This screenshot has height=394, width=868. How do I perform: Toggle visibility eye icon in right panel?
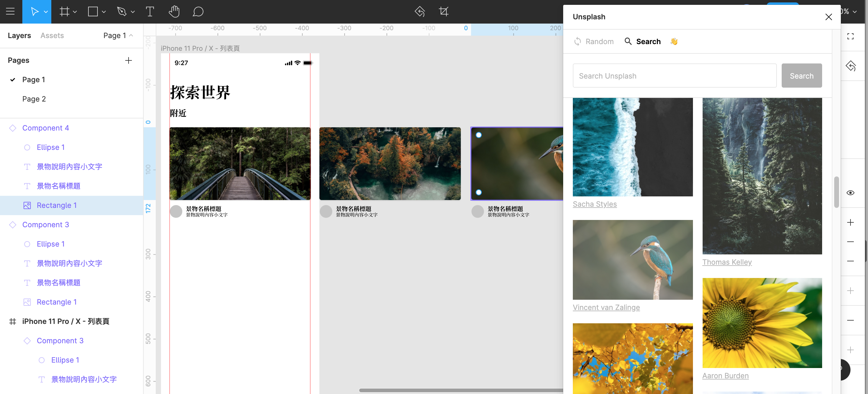pos(850,192)
